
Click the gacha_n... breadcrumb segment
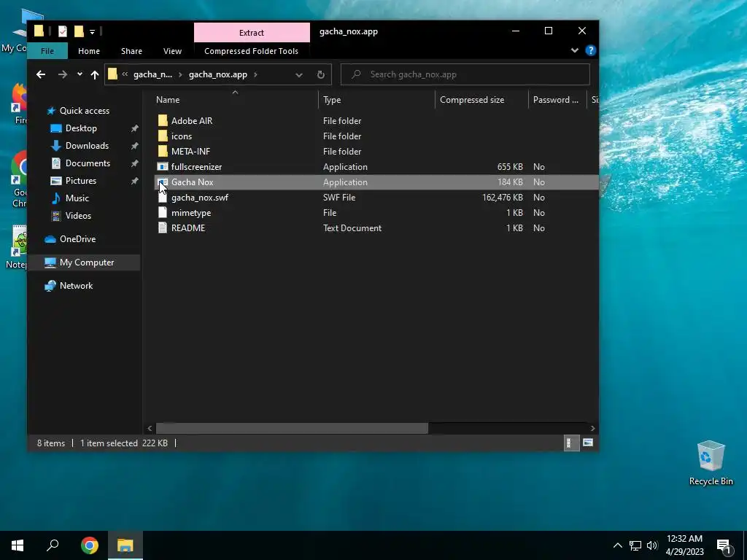point(152,74)
